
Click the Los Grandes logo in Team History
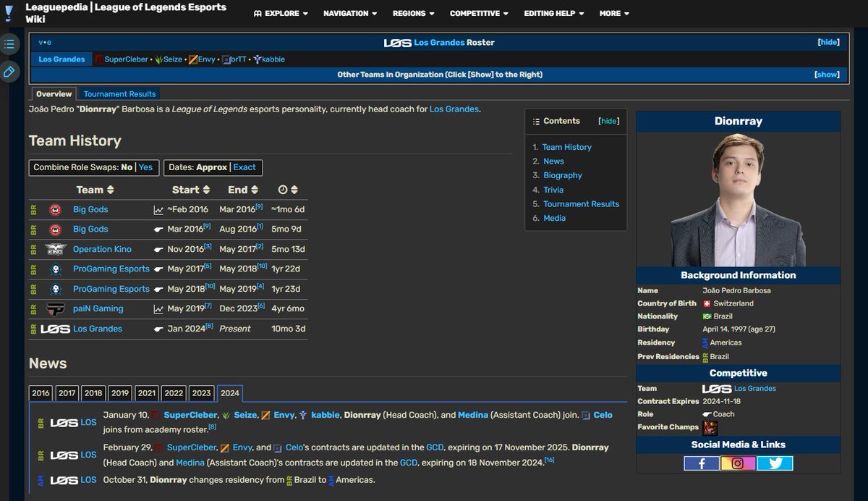pos(55,329)
